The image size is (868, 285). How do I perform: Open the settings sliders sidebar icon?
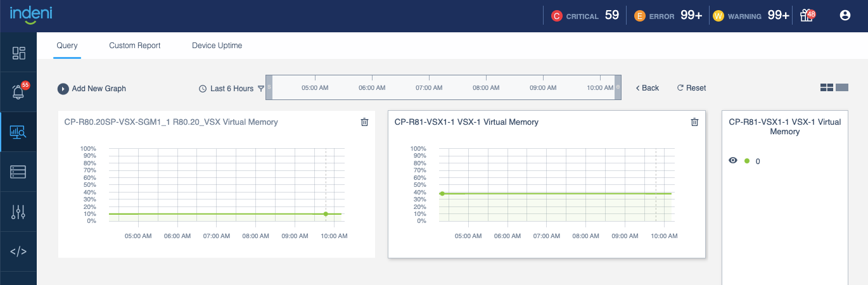pos(18,212)
